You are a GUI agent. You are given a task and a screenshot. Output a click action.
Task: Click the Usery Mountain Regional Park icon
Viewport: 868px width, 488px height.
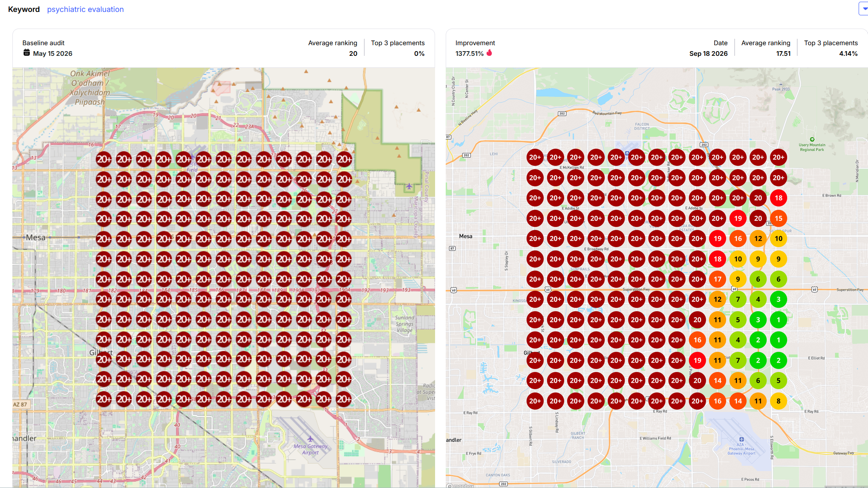coord(812,139)
